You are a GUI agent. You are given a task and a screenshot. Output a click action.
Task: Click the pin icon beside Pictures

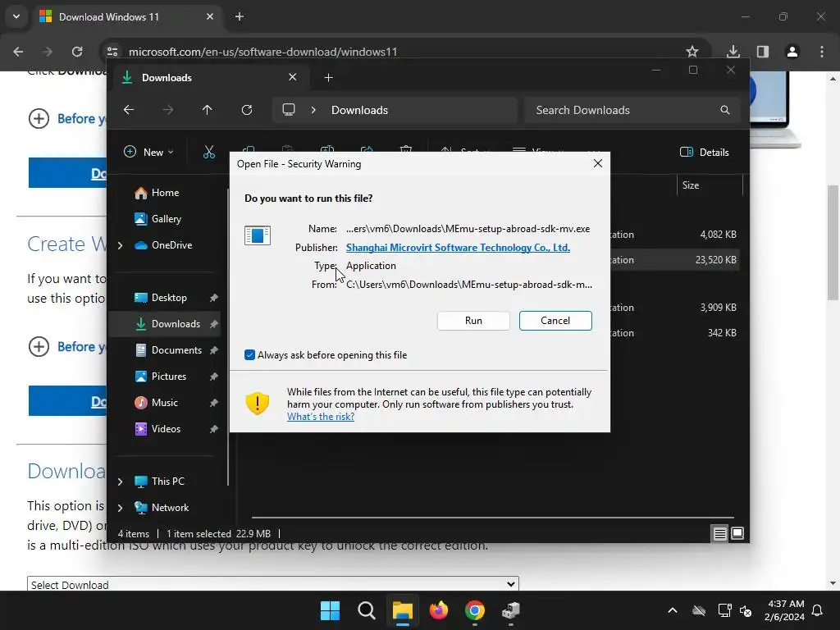[214, 377]
